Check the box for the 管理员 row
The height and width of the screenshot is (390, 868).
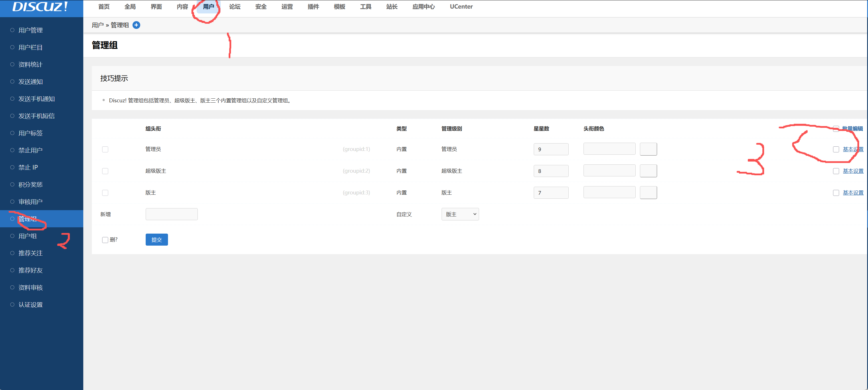coord(105,149)
